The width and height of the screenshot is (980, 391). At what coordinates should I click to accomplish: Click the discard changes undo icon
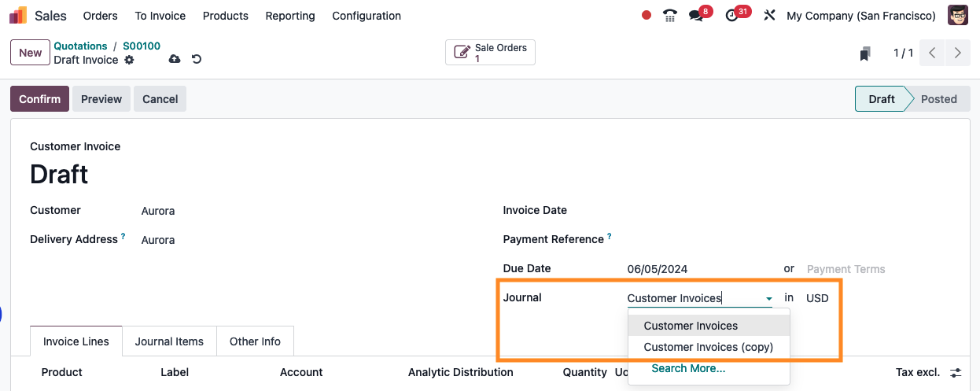(x=197, y=60)
